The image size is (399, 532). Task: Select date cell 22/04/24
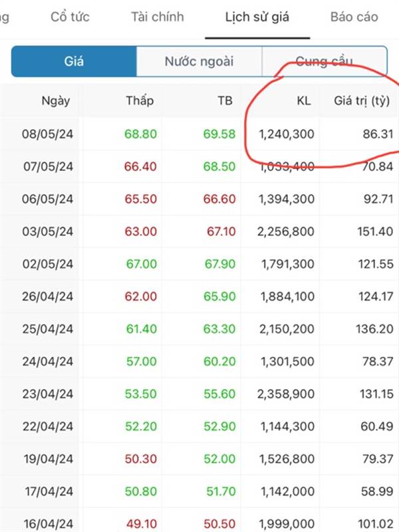48,426
